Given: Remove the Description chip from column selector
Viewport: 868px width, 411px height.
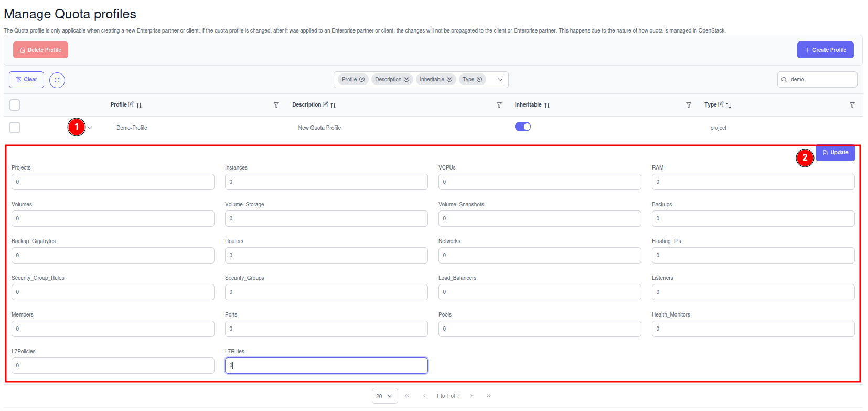Looking at the screenshot, I should (406, 80).
